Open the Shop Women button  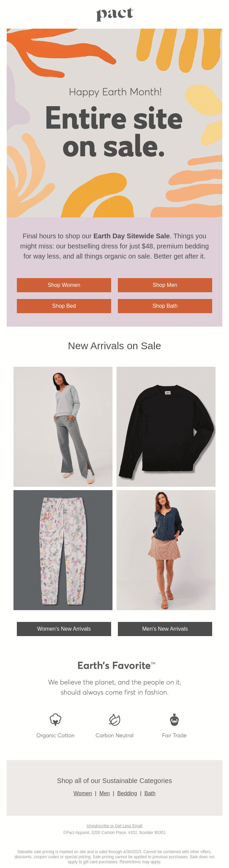64,285
